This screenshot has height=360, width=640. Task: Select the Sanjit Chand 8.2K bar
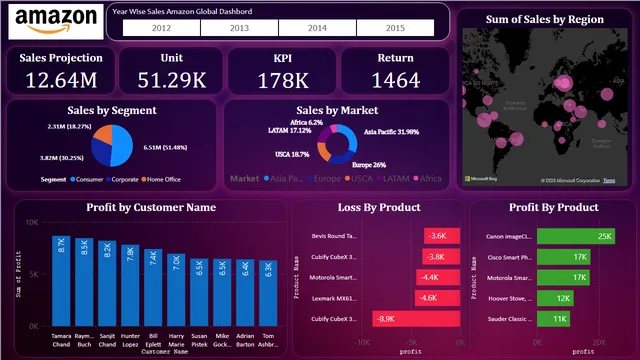pyautogui.click(x=107, y=283)
